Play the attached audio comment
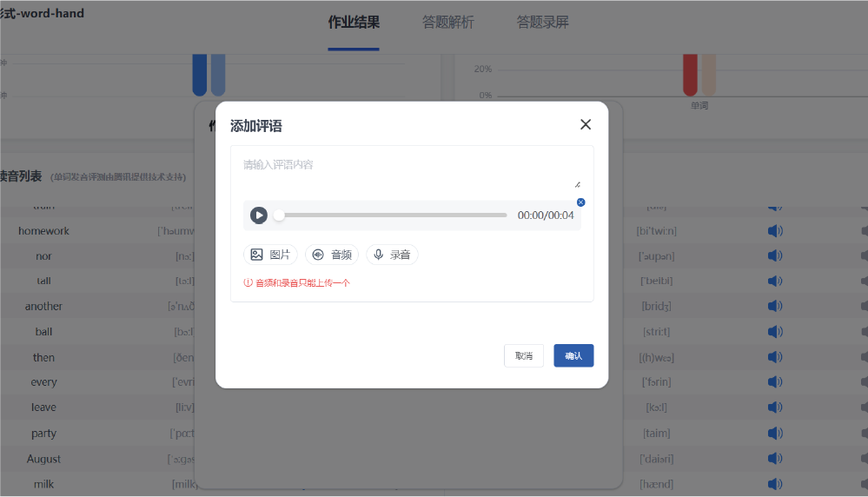 coord(259,215)
